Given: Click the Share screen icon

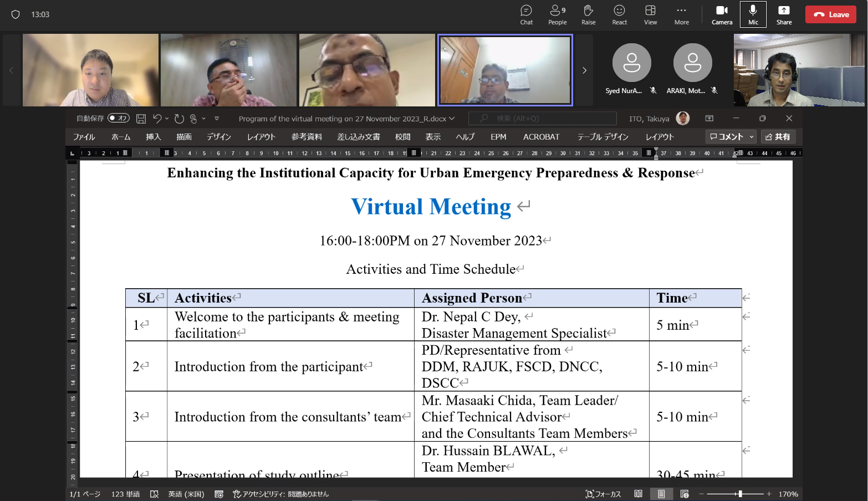Looking at the screenshot, I should tap(784, 14).
